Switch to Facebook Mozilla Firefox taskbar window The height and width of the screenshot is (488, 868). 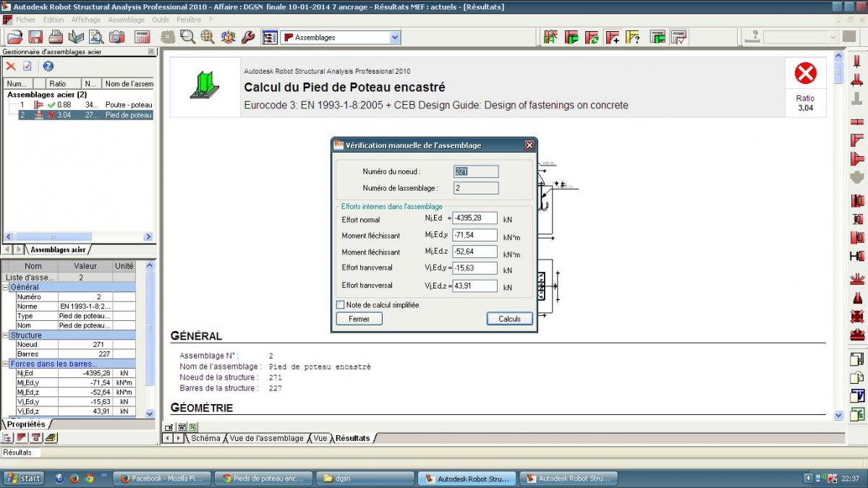[163, 478]
